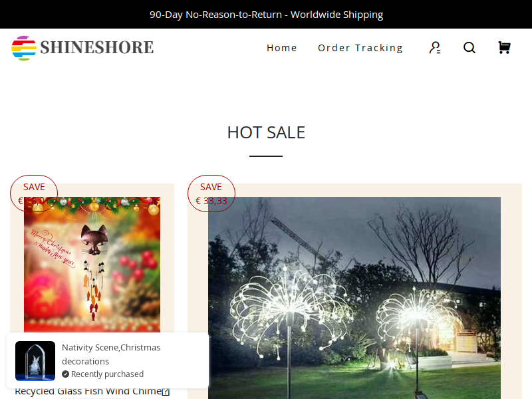Go to the Home menu item

coord(281,48)
